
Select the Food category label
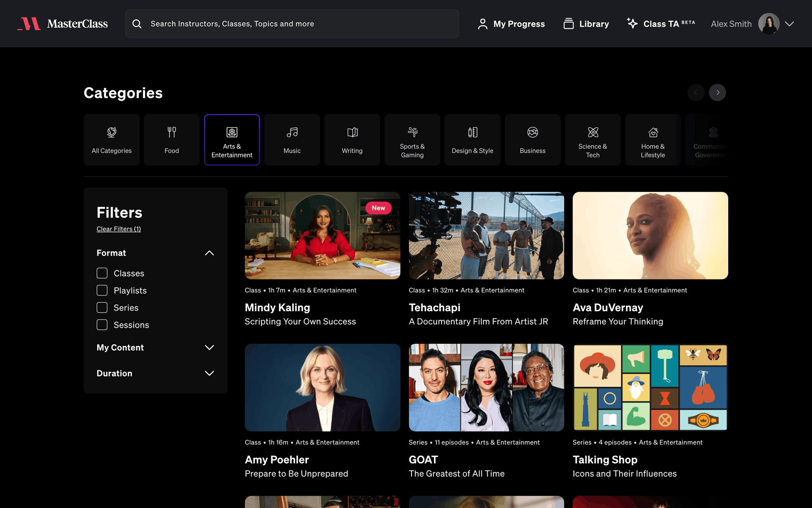pyautogui.click(x=172, y=151)
